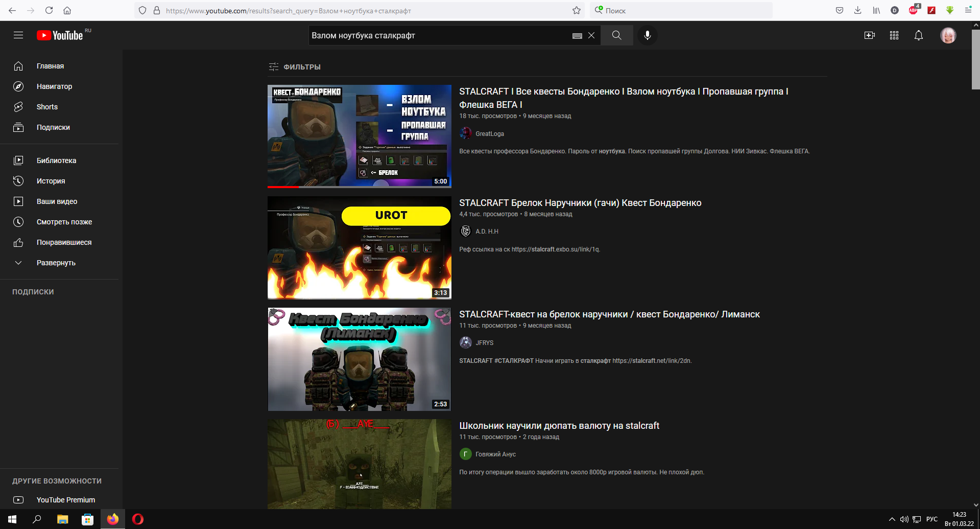Click the JFRYS channel avatar
Screen dimensions: 980x529
click(x=466, y=342)
